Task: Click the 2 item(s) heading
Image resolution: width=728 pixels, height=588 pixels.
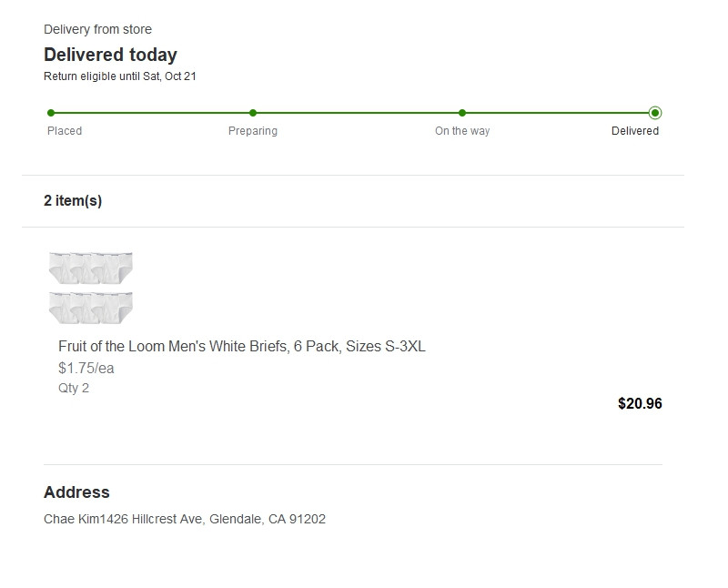Action: click(73, 201)
